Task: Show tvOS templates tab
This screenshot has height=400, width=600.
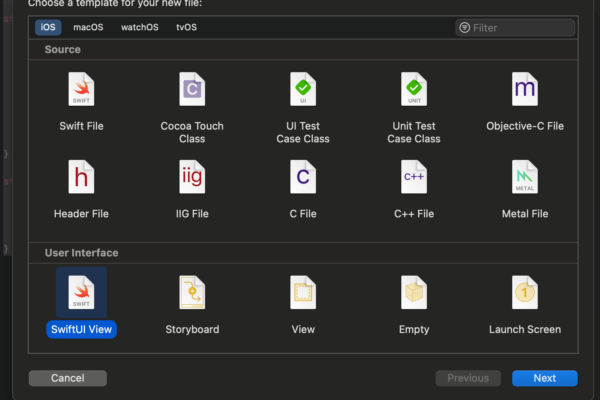Action: click(187, 28)
